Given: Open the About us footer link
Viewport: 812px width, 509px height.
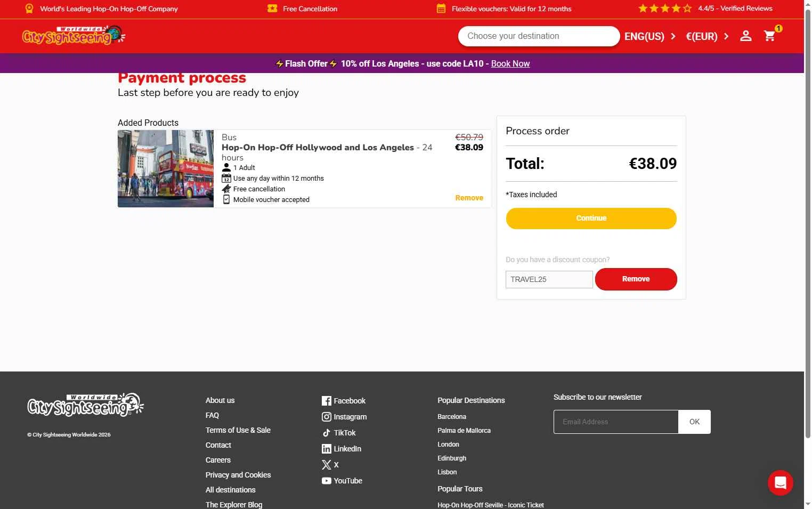Looking at the screenshot, I should point(220,400).
